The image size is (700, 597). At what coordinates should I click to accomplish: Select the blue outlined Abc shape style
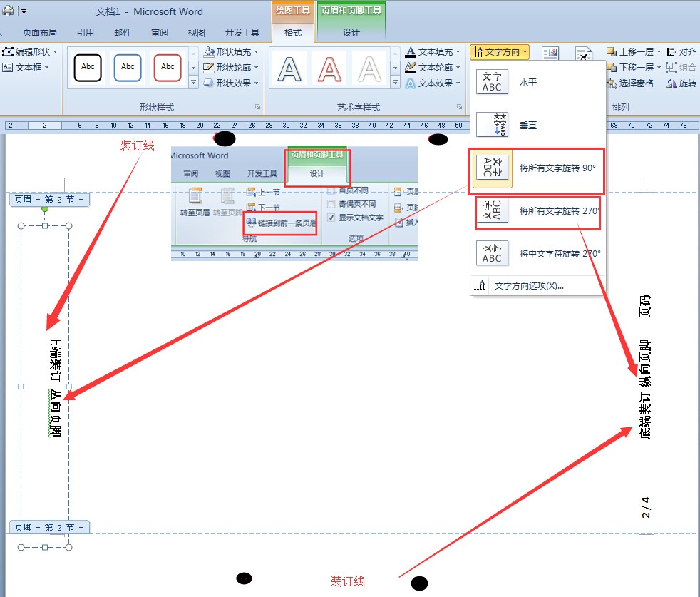128,68
